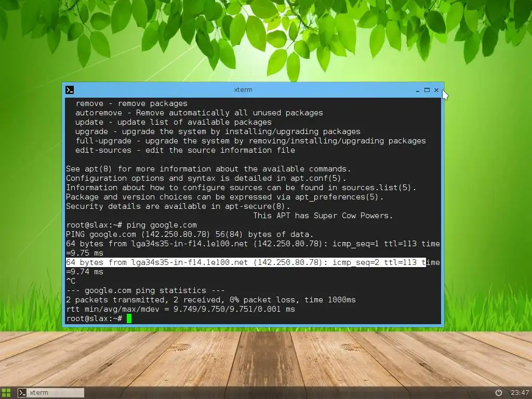This screenshot has height=399, width=532.
Task: Click 'Information about how to configure sources' line
Action: coord(241,188)
